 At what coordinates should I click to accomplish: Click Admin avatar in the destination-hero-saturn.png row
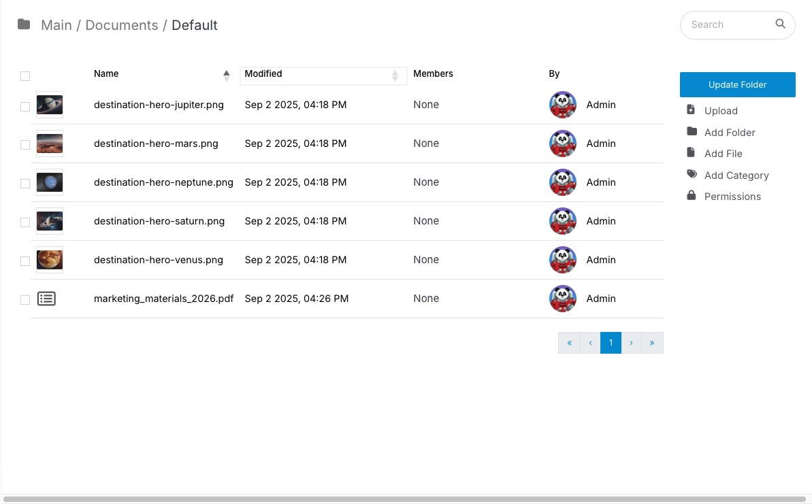[563, 221]
